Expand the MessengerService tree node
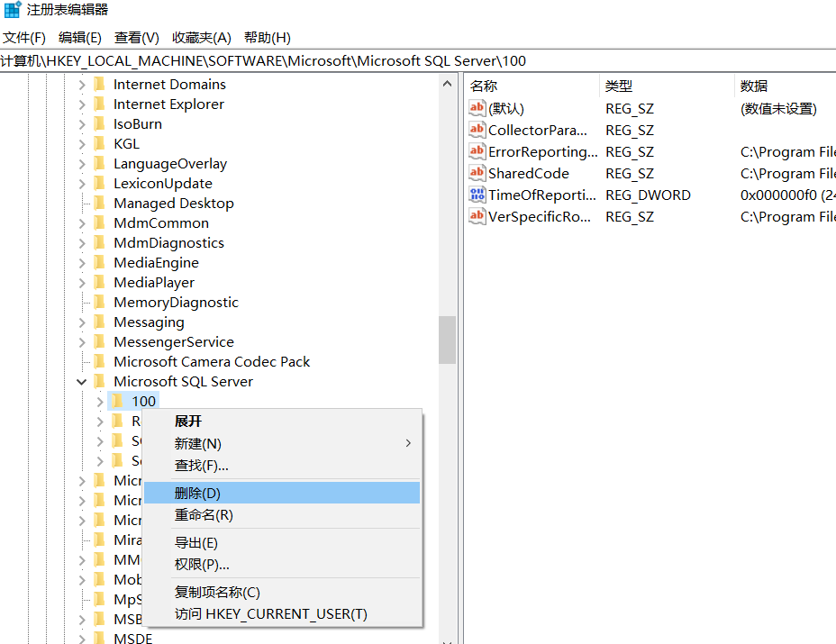 point(82,342)
